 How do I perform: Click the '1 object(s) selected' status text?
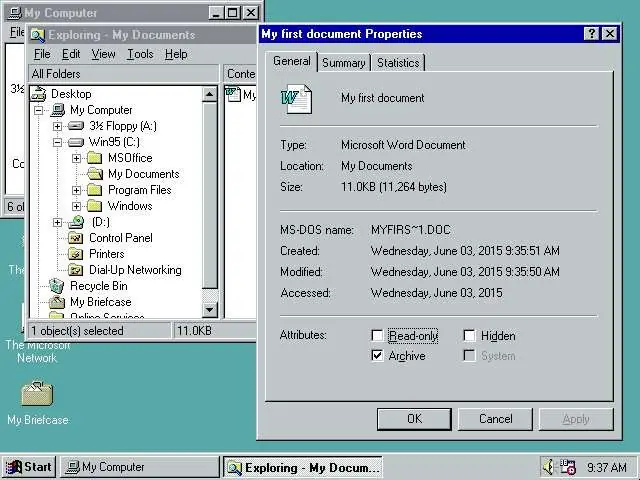click(x=78, y=331)
